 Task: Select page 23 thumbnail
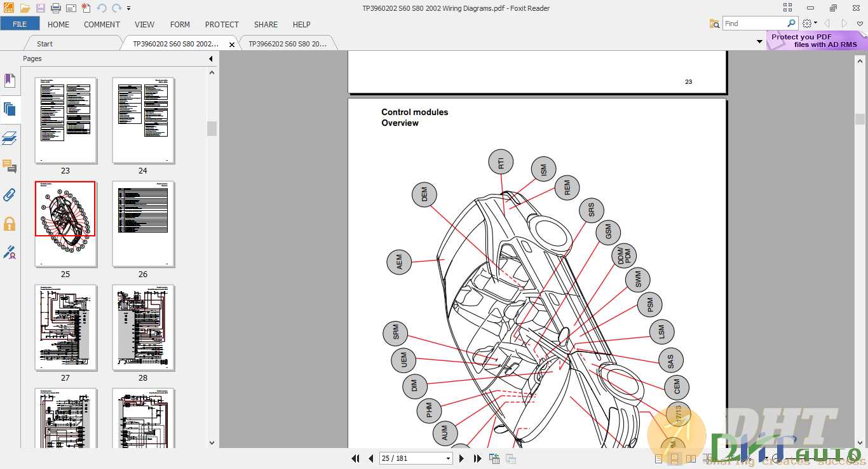tap(65, 120)
